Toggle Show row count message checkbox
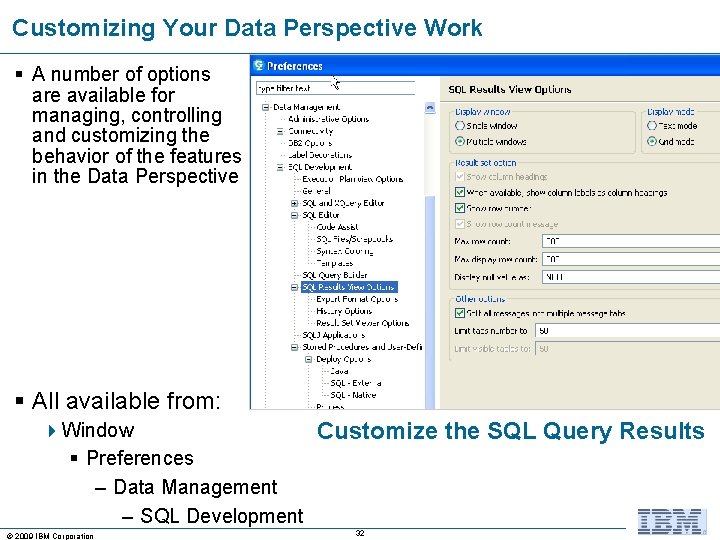Image resolution: width=720 pixels, height=540 pixels. point(459,224)
